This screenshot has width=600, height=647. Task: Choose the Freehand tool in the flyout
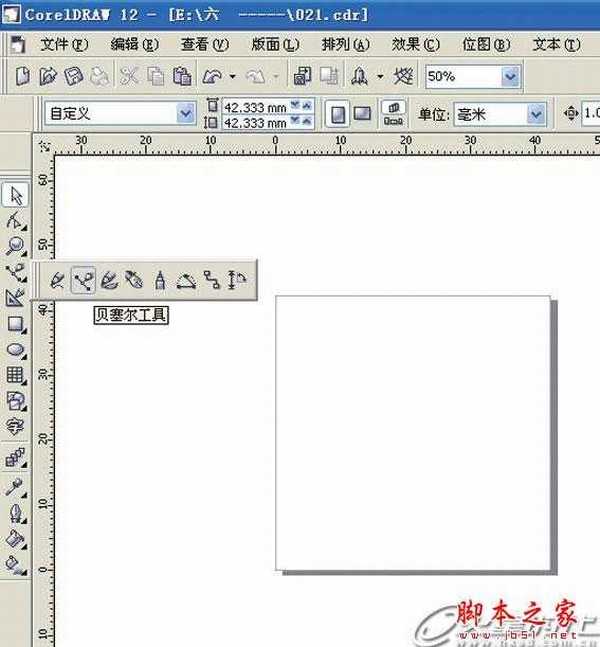[x=57, y=281]
